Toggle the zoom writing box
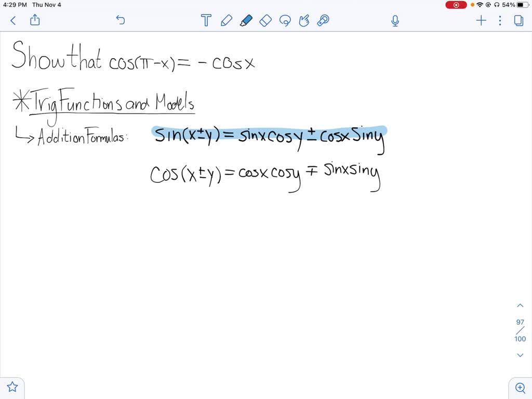The width and height of the screenshot is (532, 399). (520, 388)
